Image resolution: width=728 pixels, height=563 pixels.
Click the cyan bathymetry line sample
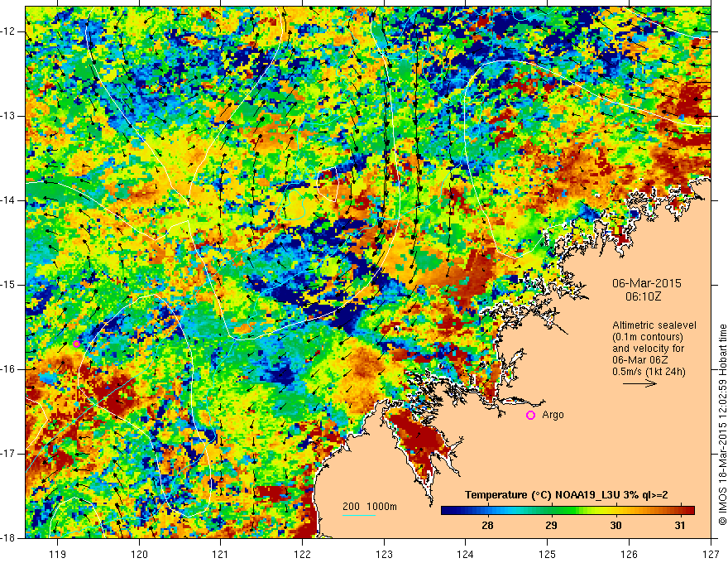click(x=359, y=516)
